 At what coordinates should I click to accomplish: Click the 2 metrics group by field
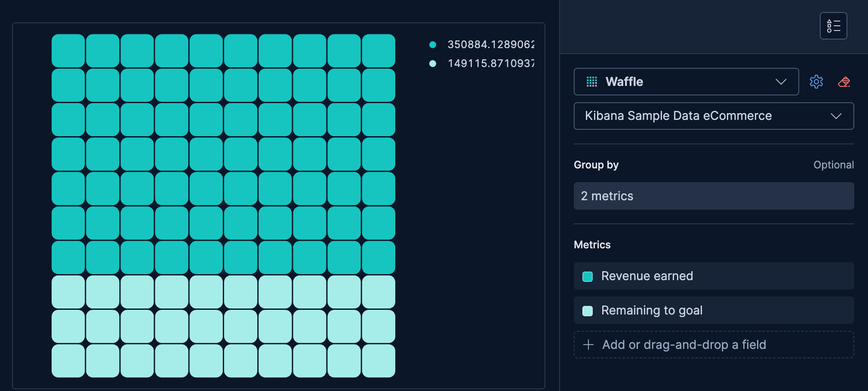[713, 196]
